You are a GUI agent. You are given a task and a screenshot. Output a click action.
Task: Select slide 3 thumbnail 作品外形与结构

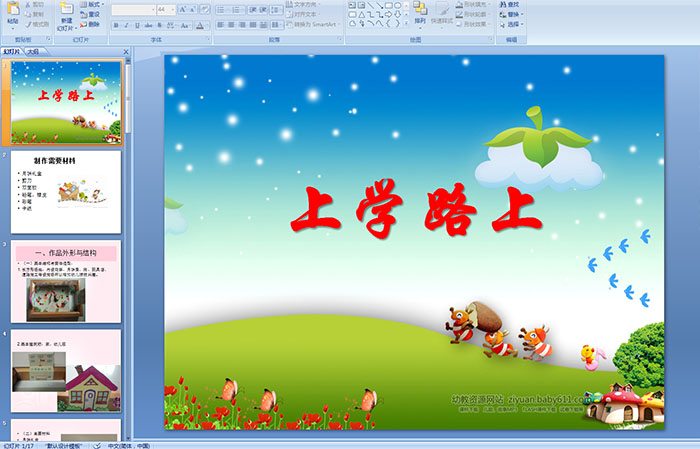(66, 281)
